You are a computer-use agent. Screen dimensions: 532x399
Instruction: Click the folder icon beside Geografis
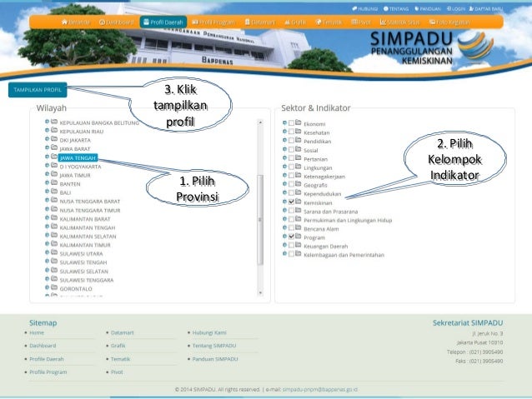(x=299, y=184)
